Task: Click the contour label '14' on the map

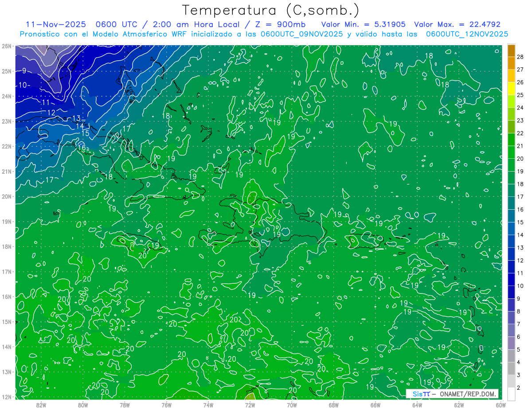Action: click(x=80, y=126)
